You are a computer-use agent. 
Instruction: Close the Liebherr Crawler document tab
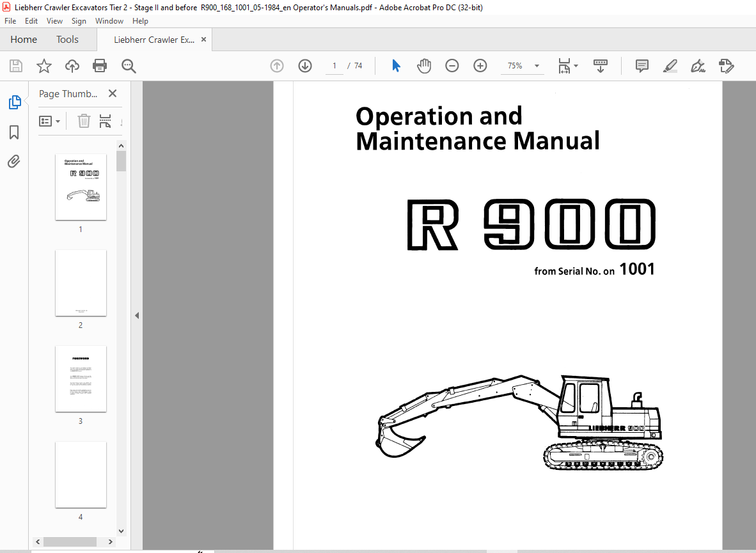(x=204, y=40)
